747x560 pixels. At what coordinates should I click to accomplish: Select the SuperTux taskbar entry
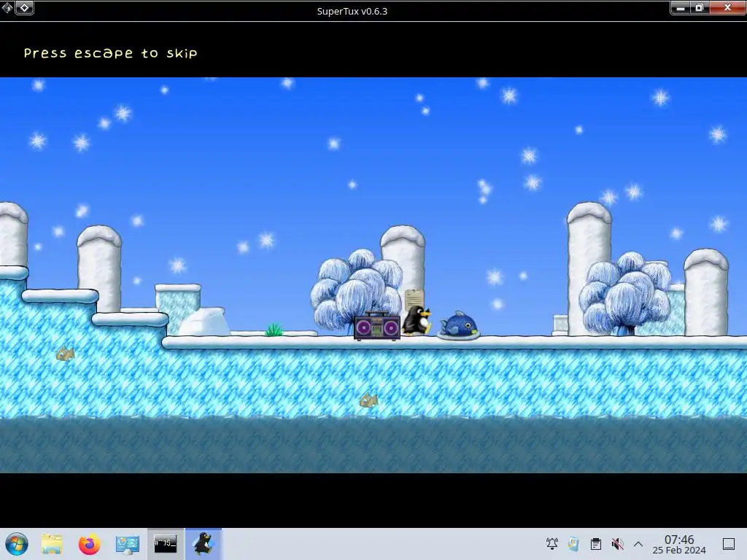(x=204, y=544)
